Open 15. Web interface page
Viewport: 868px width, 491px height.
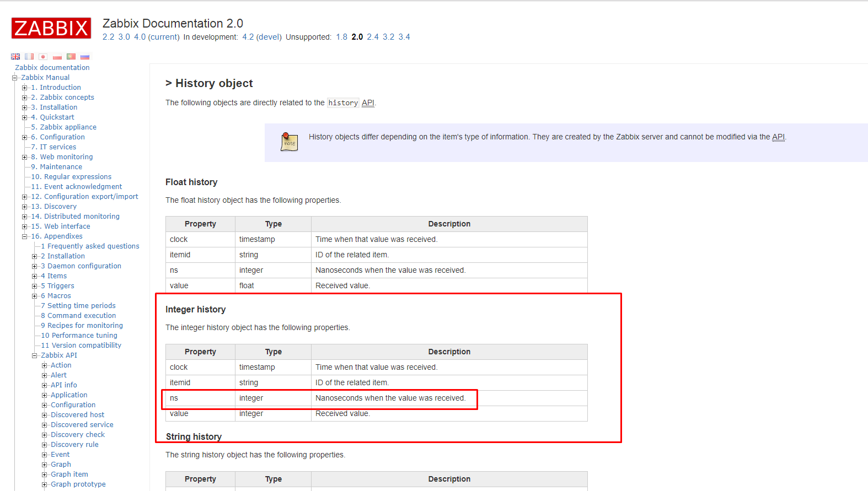click(x=61, y=226)
